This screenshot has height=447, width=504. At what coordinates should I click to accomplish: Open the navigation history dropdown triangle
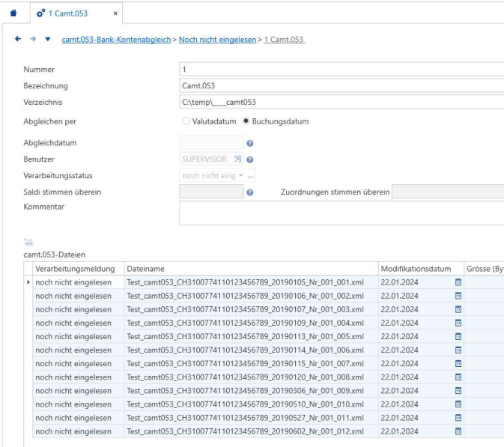coord(48,39)
